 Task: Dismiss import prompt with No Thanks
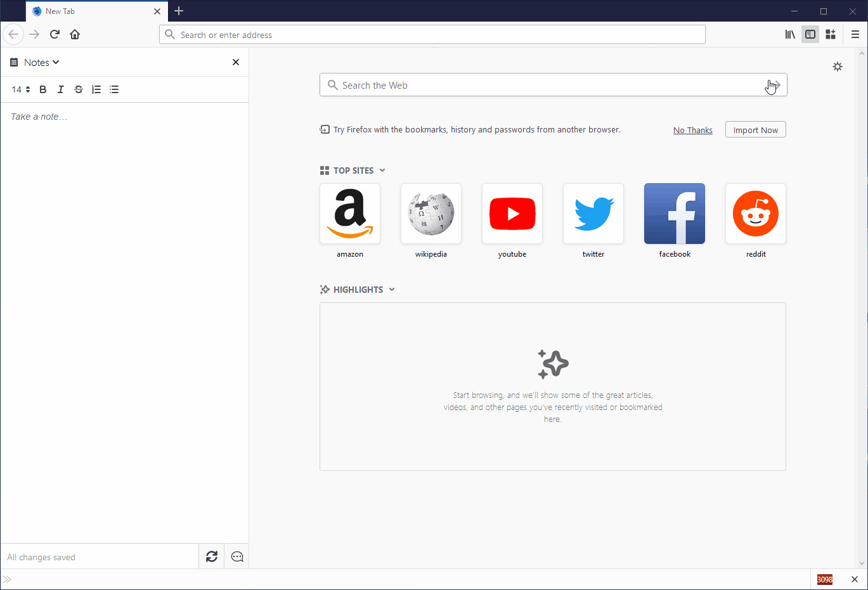692,129
